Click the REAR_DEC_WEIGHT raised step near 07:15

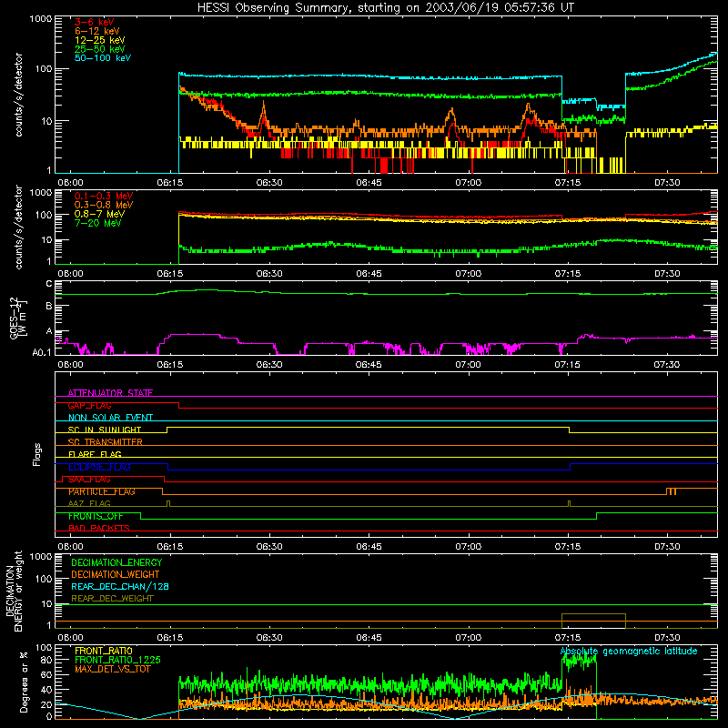(x=593, y=621)
